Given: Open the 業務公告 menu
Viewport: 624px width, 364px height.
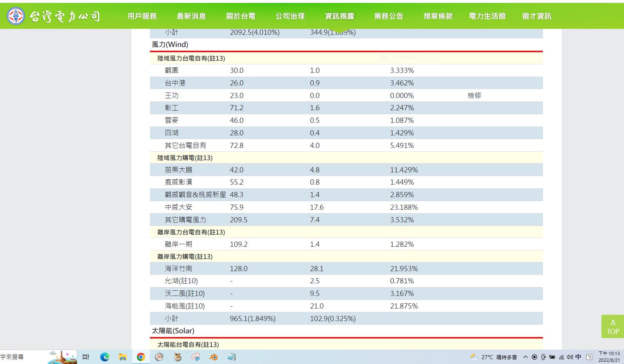Looking at the screenshot, I should click(389, 16).
